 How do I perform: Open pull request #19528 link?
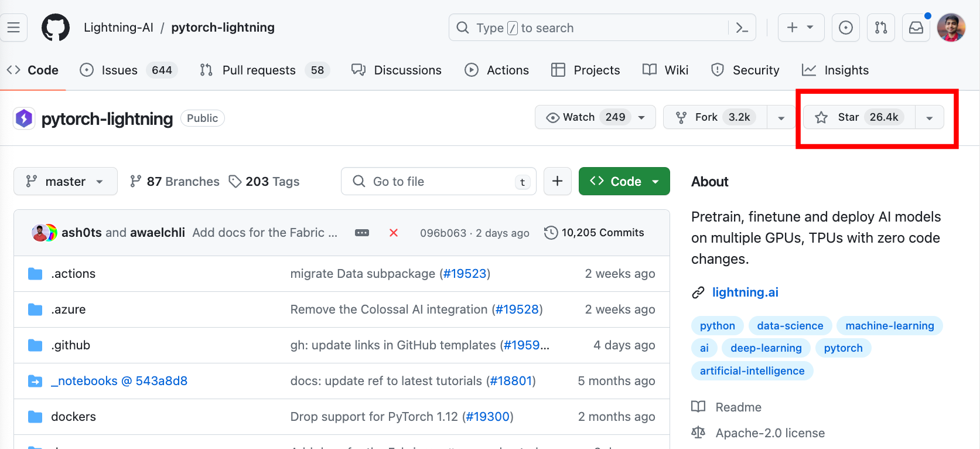517,309
